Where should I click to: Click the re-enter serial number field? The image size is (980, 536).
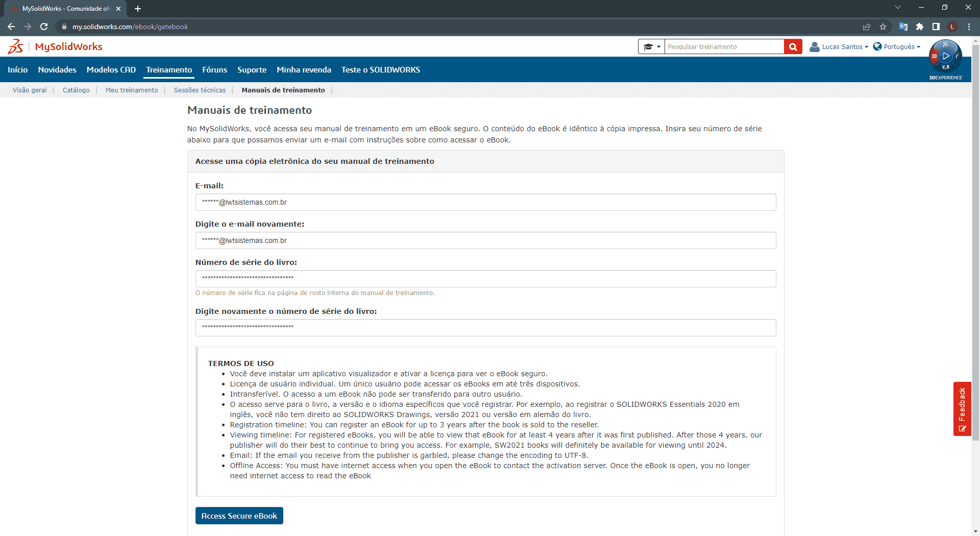pos(485,328)
